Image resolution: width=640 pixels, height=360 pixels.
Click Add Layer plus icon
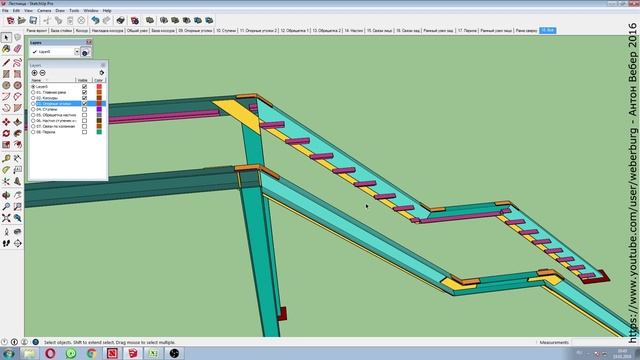pyautogui.click(x=34, y=73)
